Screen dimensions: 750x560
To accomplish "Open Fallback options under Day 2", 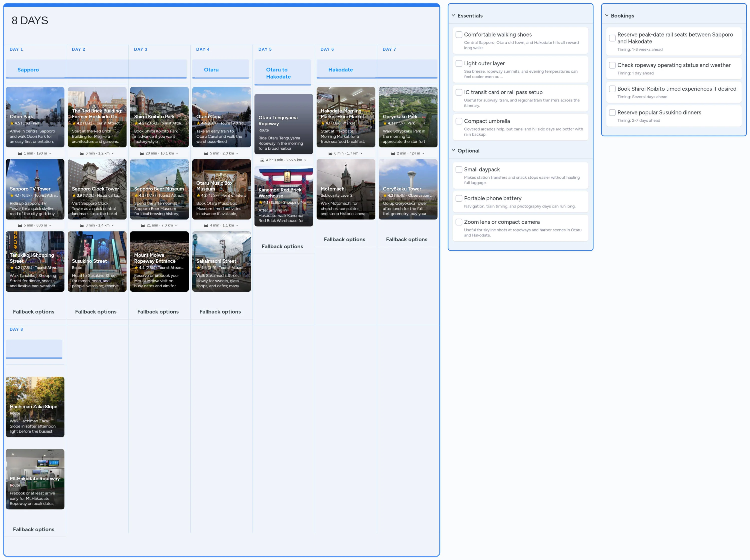I will click(96, 311).
